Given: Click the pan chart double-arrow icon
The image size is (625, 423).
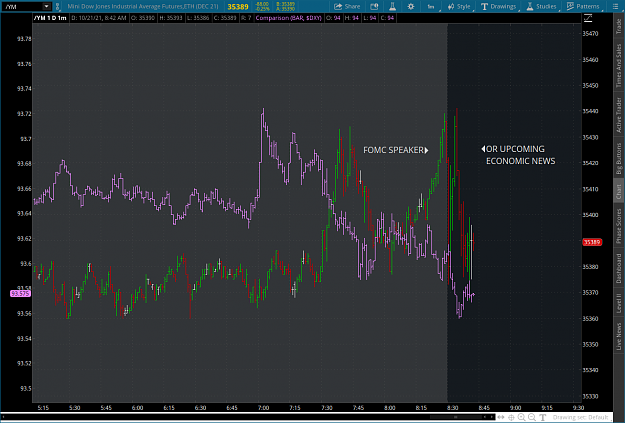Looking at the screenshot, I should point(501,417).
